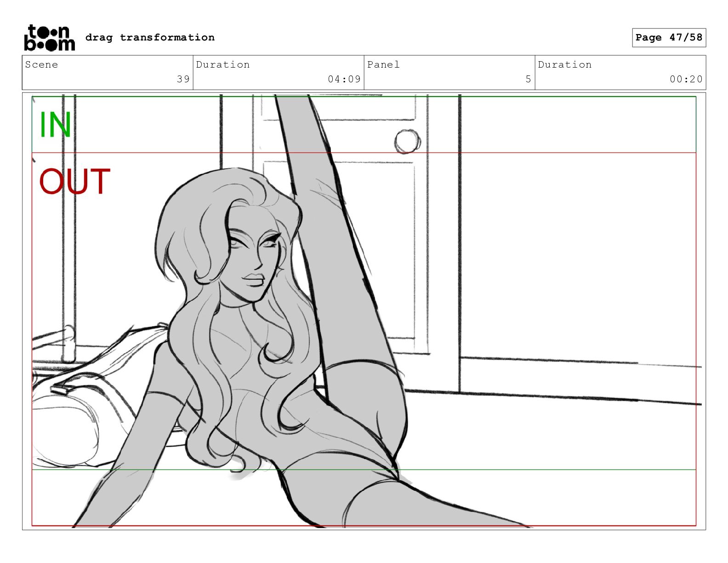This screenshot has width=728, height=563.
Task: Click the red OUT camera label
Action: [x=74, y=181]
